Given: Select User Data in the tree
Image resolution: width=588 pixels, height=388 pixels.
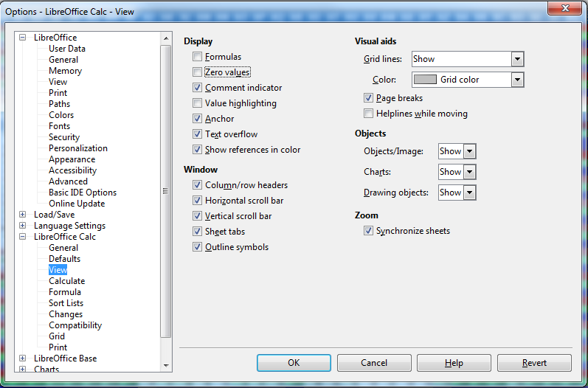Looking at the screenshot, I should [66, 49].
